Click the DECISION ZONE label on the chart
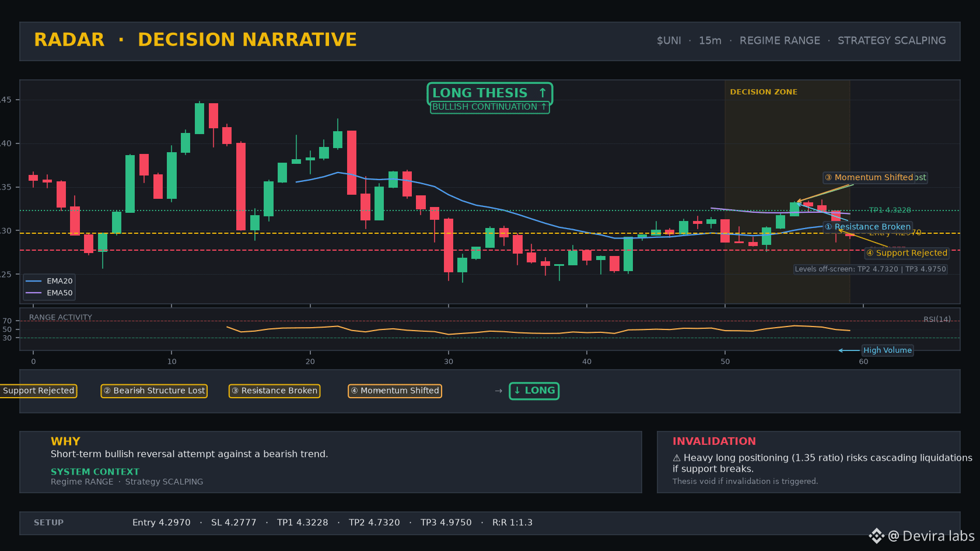Screen dimensions: 980x551 click(x=764, y=92)
